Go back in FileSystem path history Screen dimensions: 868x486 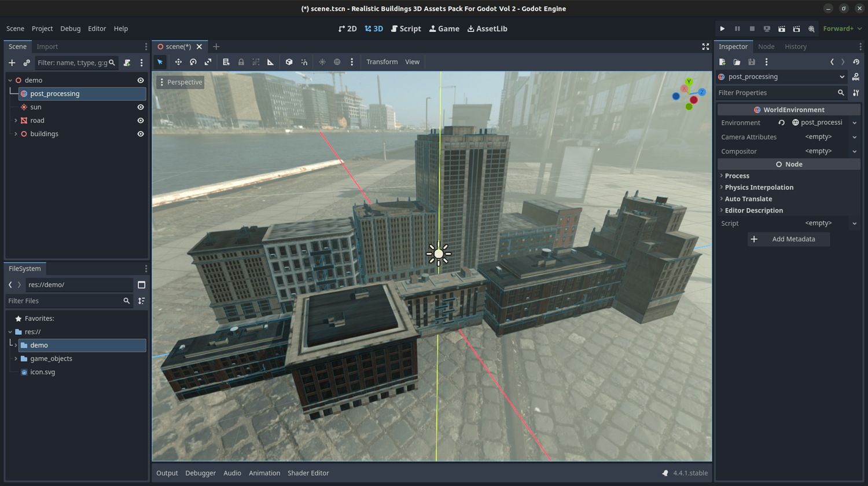(10, 285)
